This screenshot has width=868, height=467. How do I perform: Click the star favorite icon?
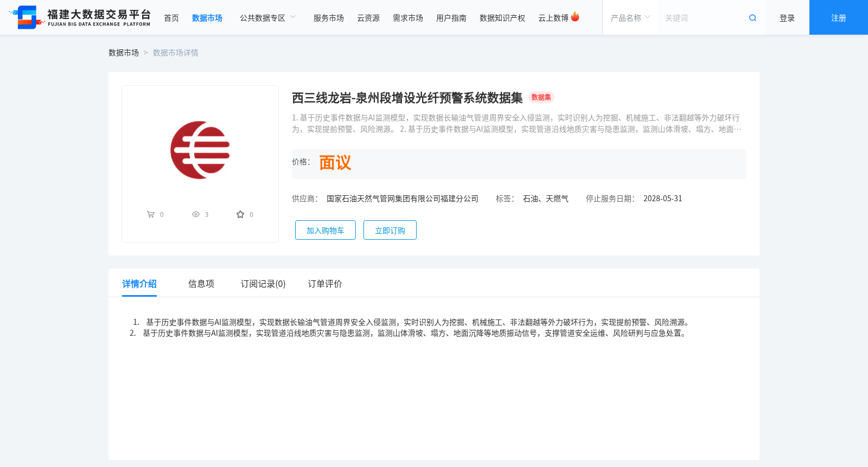pyautogui.click(x=240, y=214)
